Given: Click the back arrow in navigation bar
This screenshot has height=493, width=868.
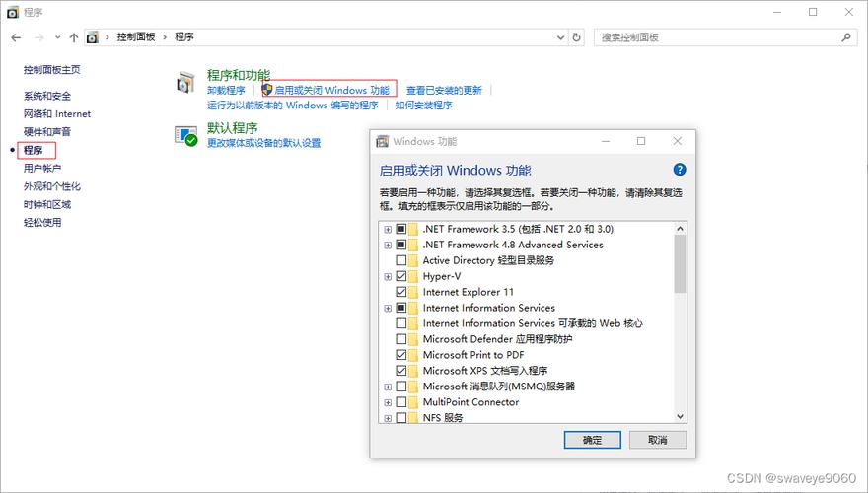Looking at the screenshot, I should click(x=17, y=37).
